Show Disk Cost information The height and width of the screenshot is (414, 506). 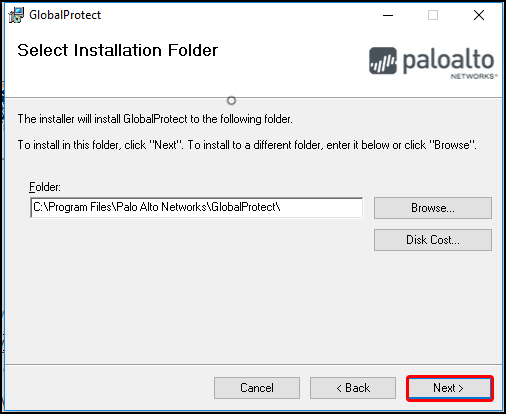433,240
